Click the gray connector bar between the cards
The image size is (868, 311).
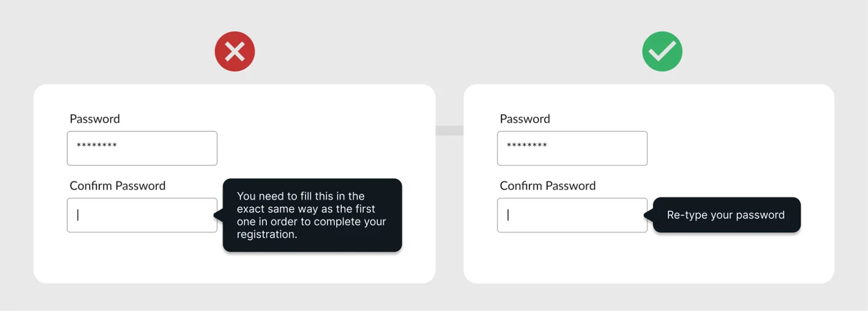pyautogui.click(x=449, y=131)
